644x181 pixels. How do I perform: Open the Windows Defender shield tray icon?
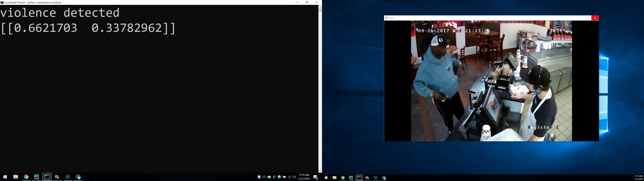click(x=279, y=177)
